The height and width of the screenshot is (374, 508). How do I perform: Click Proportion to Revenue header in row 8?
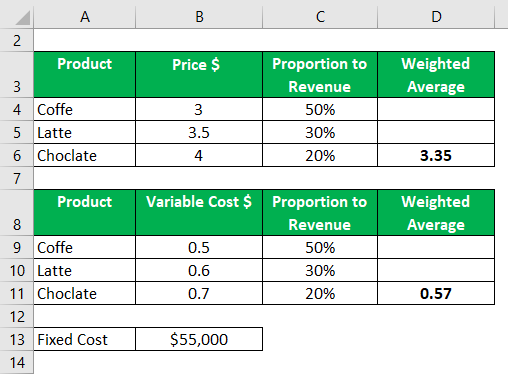point(320,213)
